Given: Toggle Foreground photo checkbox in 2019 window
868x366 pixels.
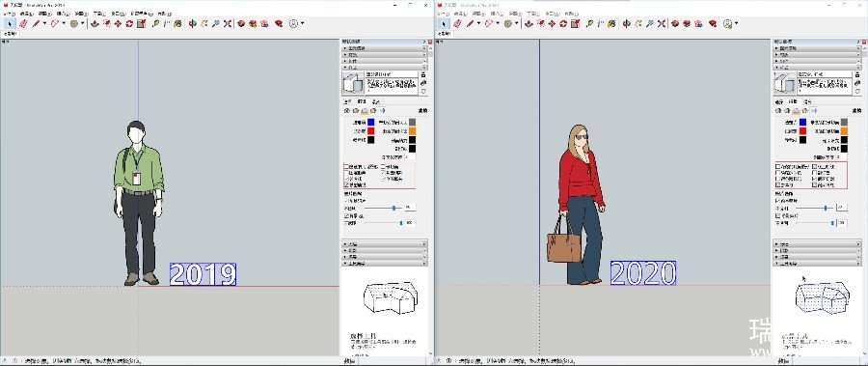Looking at the screenshot, I should pos(346,200).
